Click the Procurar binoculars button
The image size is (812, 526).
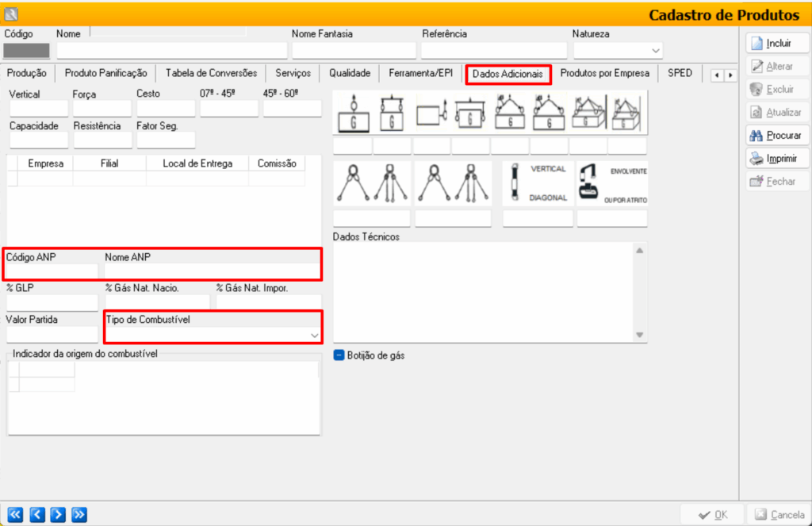tap(776, 136)
